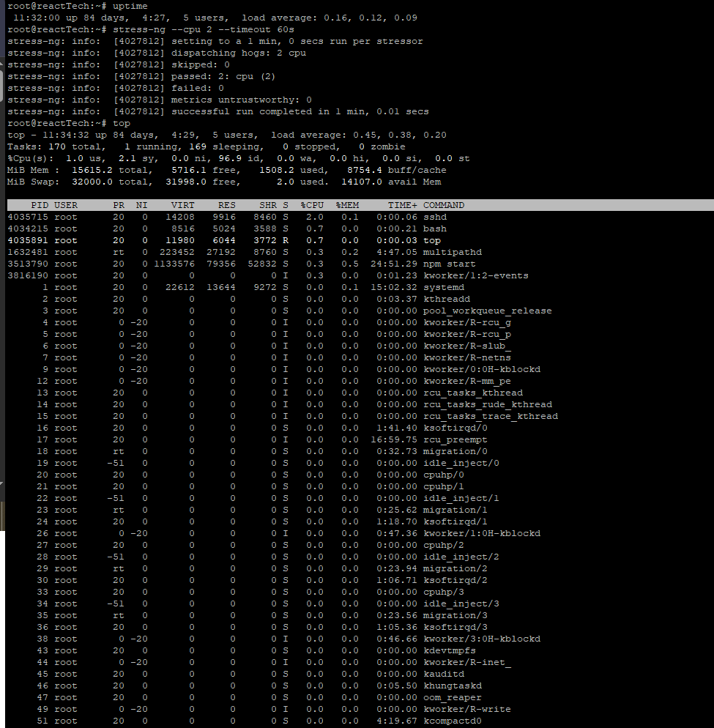Click rcu_preempt command entry
The height and width of the screenshot is (728, 714).
pos(455,439)
